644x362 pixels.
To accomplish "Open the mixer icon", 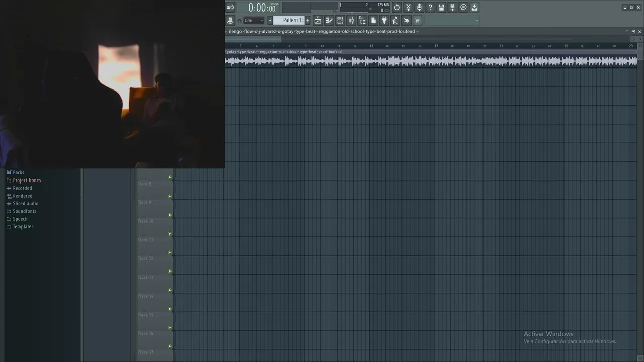I will click(351, 20).
